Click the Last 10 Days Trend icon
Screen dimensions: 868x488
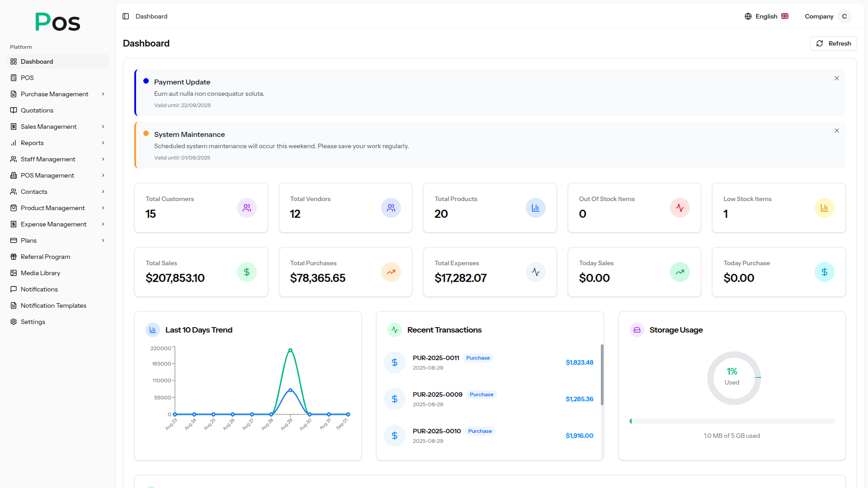pyautogui.click(x=153, y=330)
